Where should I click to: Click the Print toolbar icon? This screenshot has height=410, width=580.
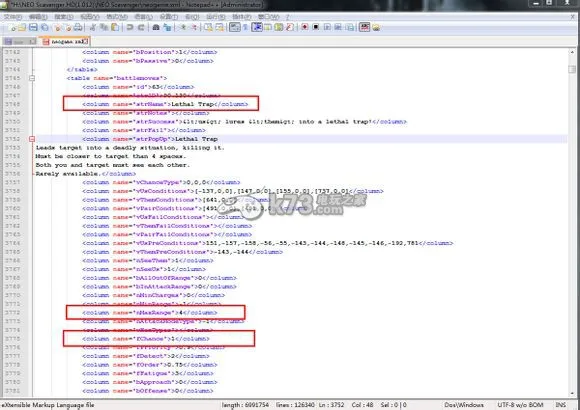pos(78,27)
